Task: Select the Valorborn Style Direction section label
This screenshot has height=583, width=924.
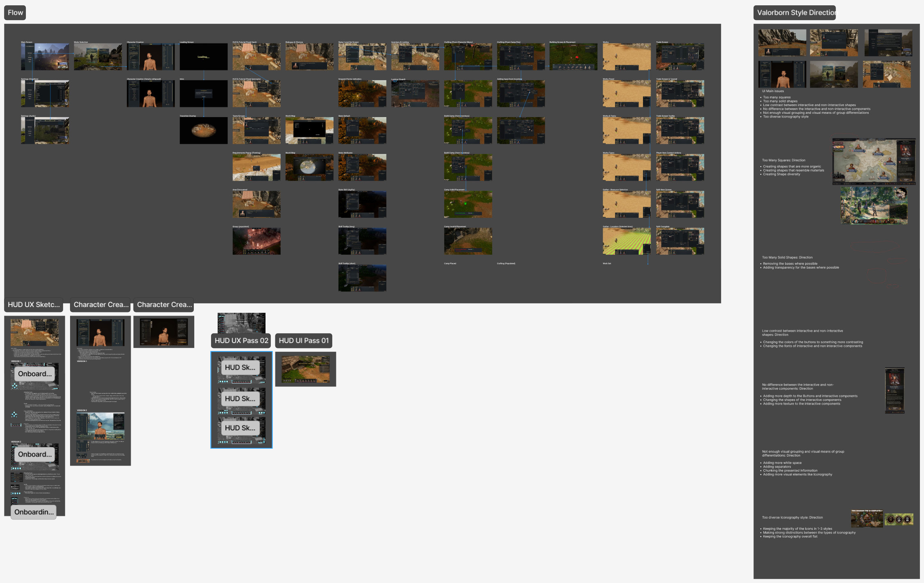Action: 794,13
